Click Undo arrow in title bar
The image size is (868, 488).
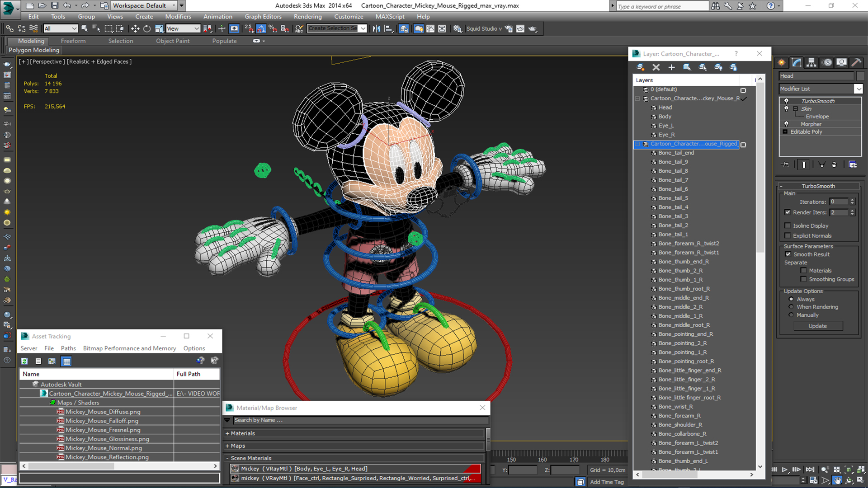click(x=67, y=5)
